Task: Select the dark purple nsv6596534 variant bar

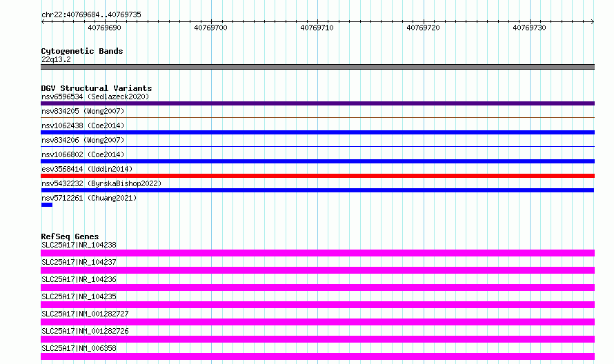Action: [317, 103]
